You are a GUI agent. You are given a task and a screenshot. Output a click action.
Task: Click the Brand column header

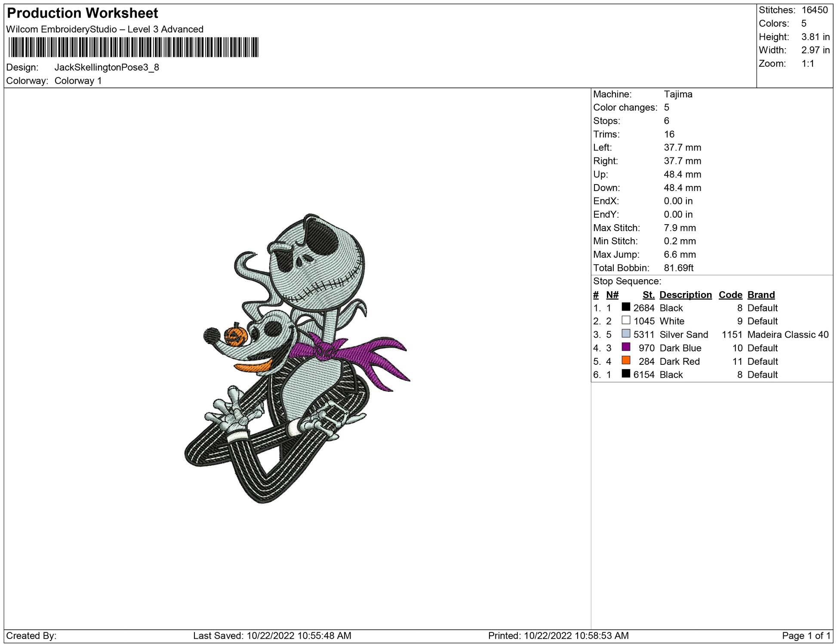pyautogui.click(x=761, y=295)
